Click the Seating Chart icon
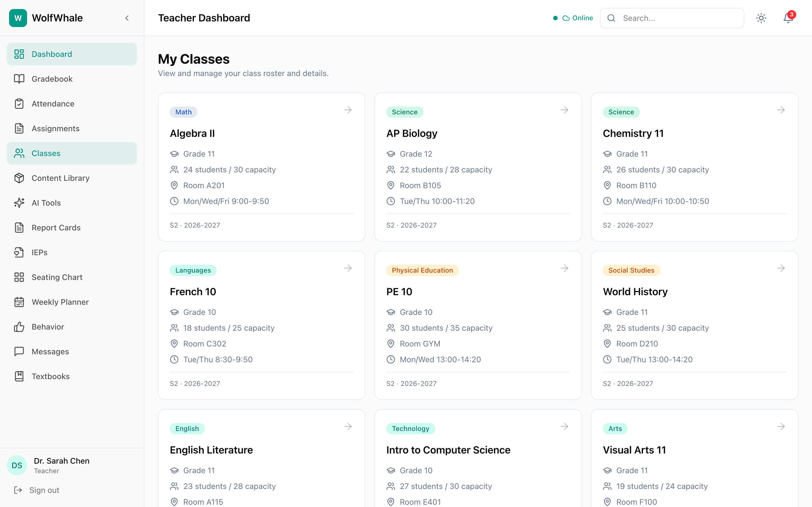The height and width of the screenshot is (507, 812). 19,277
